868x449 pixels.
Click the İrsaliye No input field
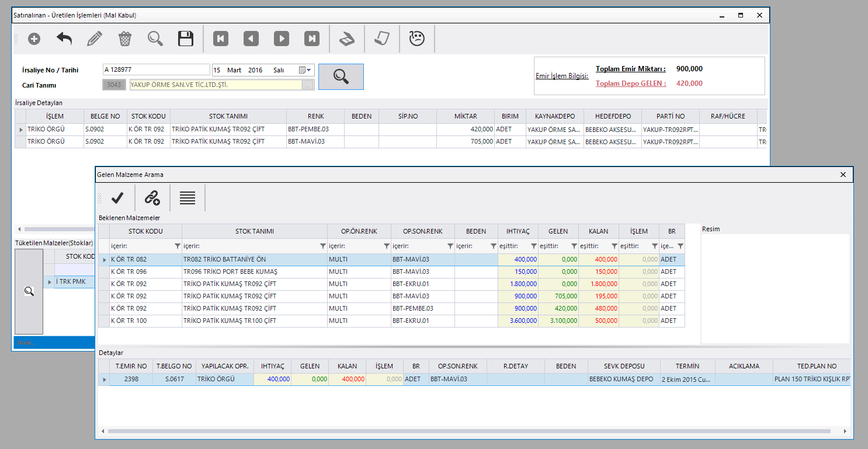click(156, 70)
